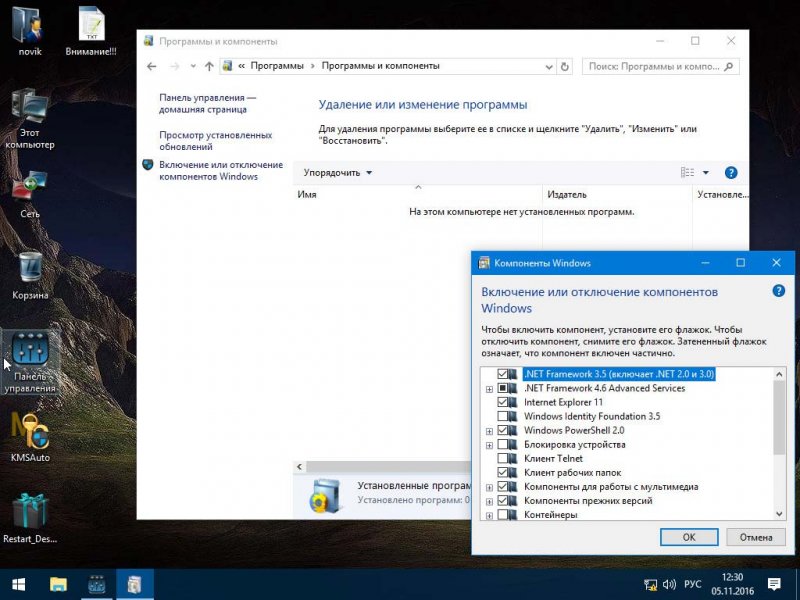
Task: Open the Action Center notification icon
Action: [774, 584]
